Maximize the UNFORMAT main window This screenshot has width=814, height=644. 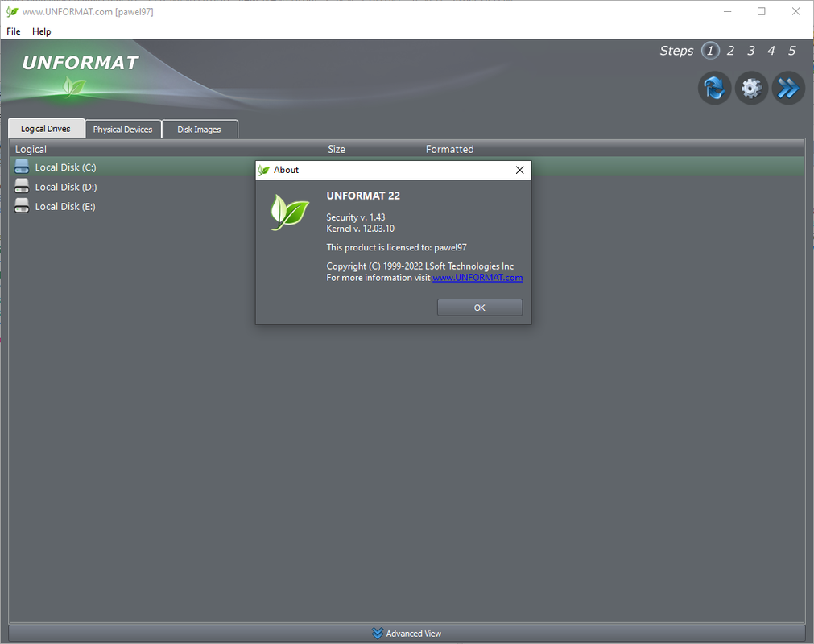tap(761, 11)
